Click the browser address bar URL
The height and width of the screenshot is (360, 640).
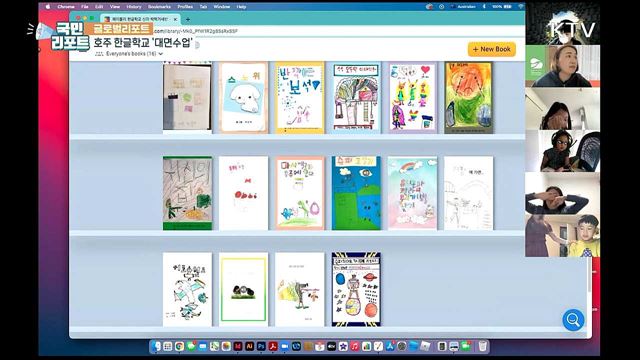(x=196, y=31)
